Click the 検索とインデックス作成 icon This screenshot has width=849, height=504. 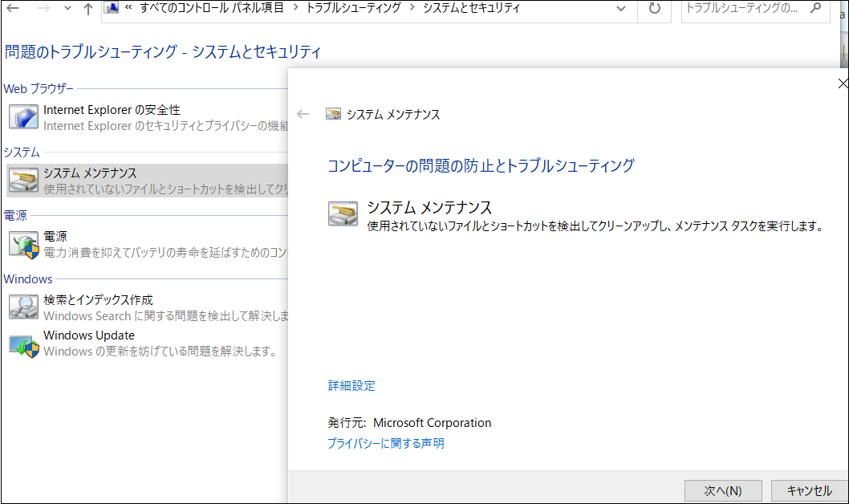(x=23, y=307)
